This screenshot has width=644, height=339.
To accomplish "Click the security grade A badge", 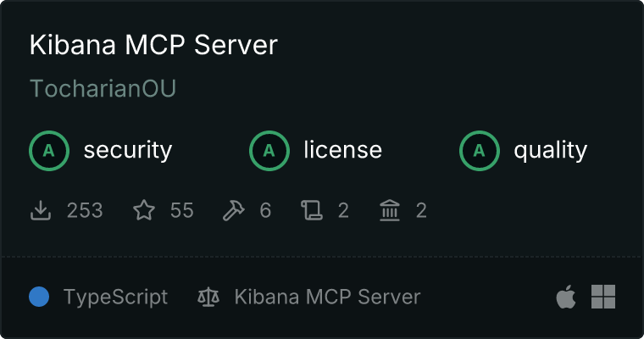I will (49, 151).
